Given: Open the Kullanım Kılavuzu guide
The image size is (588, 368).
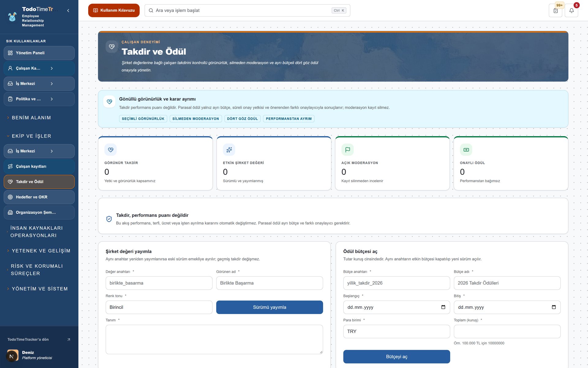Looking at the screenshot, I should tap(114, 10).
